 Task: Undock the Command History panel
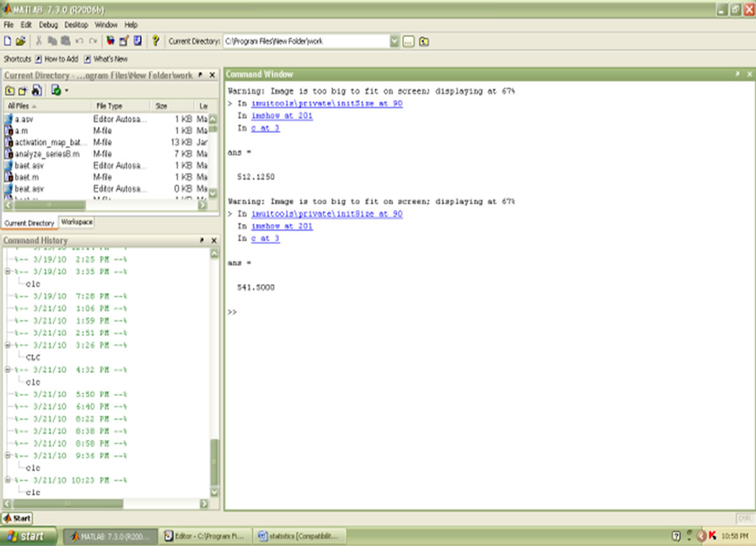(202, 241)
